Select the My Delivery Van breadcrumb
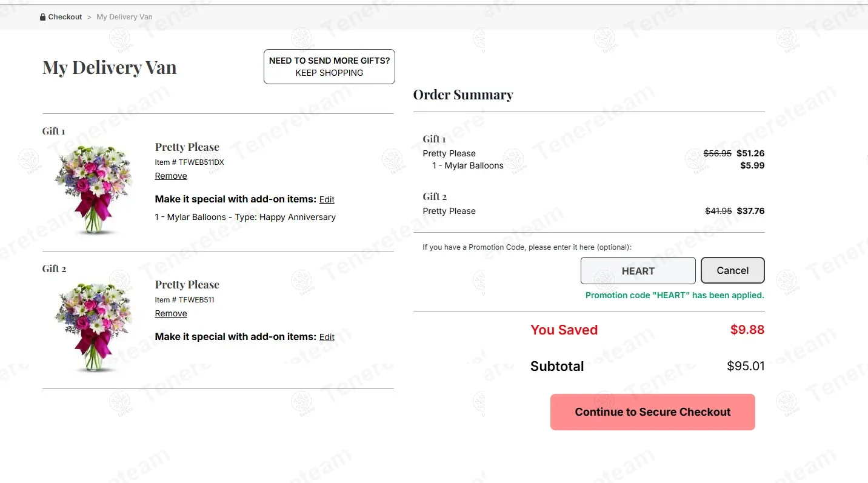The image size is (868, 483). [x=124, y=17]
